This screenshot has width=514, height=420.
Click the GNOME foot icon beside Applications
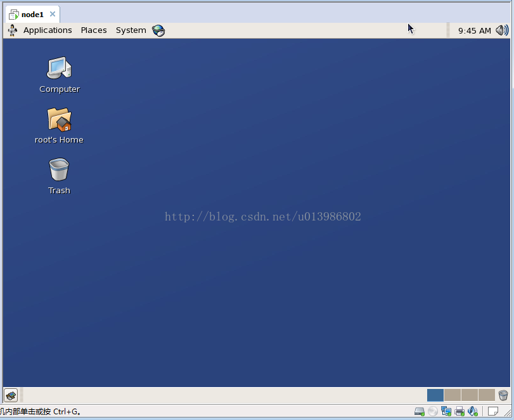(x=13, y=30)
